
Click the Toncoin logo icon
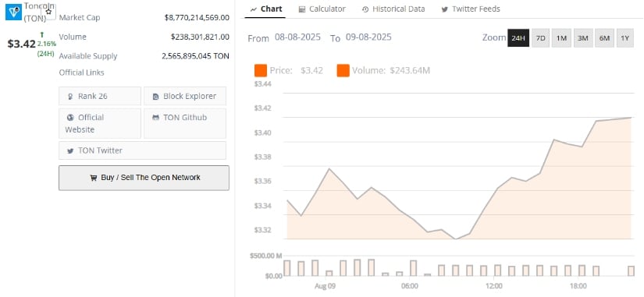pos(13,12)
